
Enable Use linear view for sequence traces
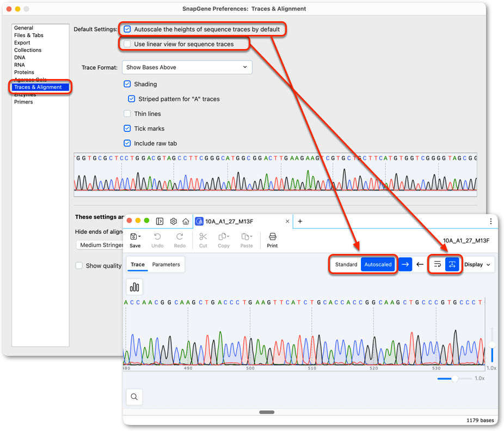tap(127, 44)
